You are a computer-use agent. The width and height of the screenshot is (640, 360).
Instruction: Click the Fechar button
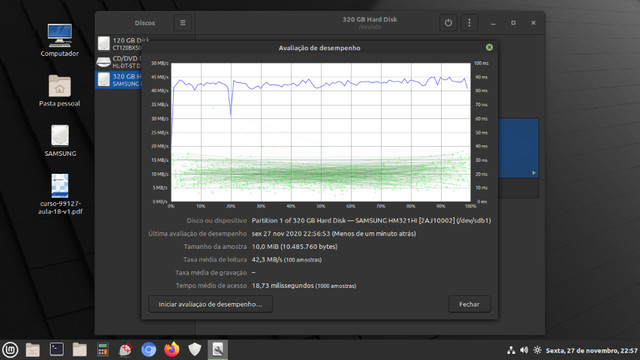[469, 304]
